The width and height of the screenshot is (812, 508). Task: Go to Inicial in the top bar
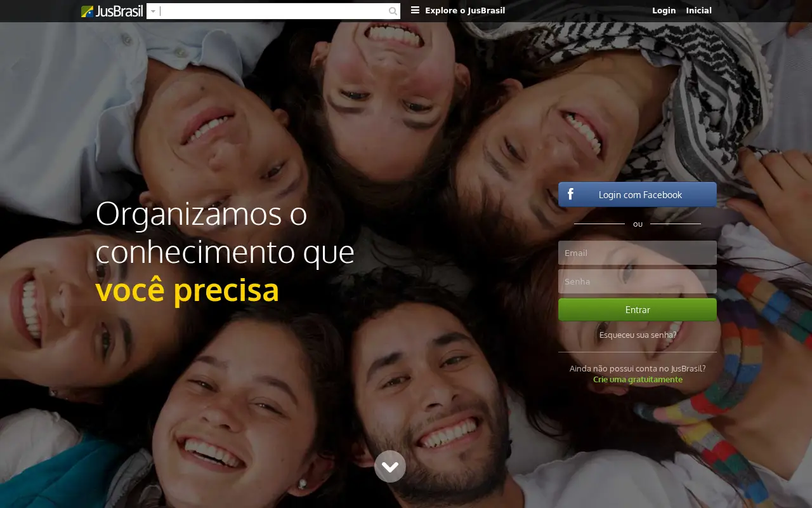pyautogui.click(x=698, y=10)
